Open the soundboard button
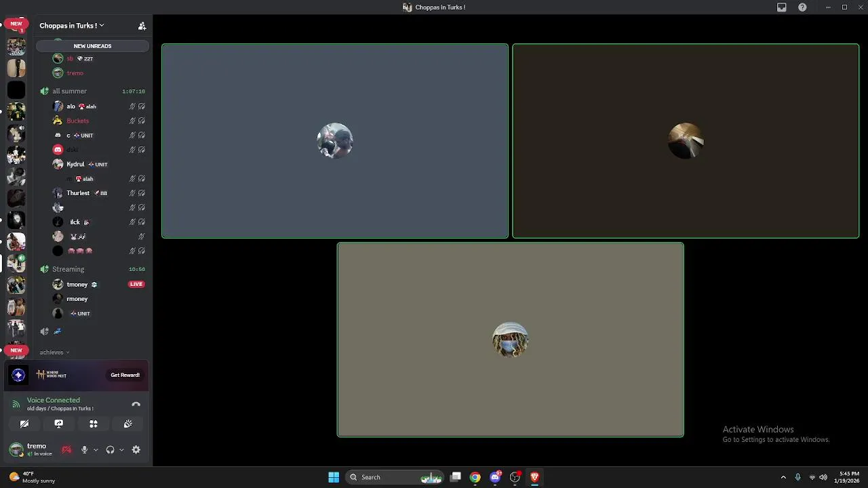 (127, 424)
